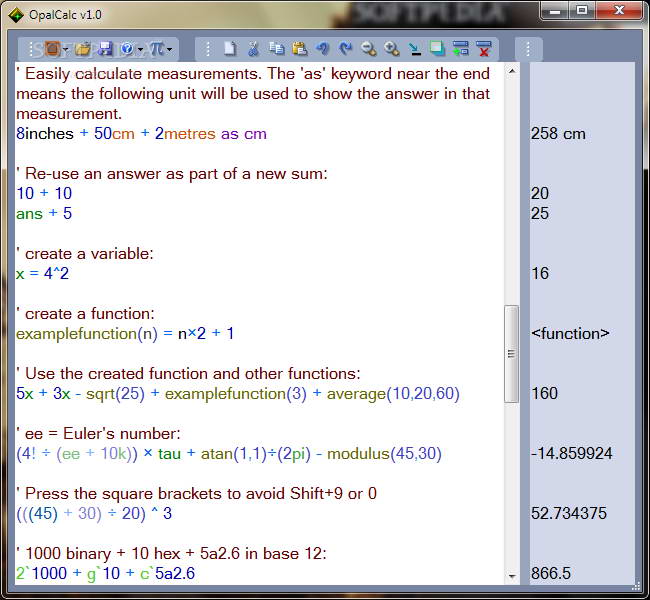Click the green plus insert line icon

pos(461,49)
